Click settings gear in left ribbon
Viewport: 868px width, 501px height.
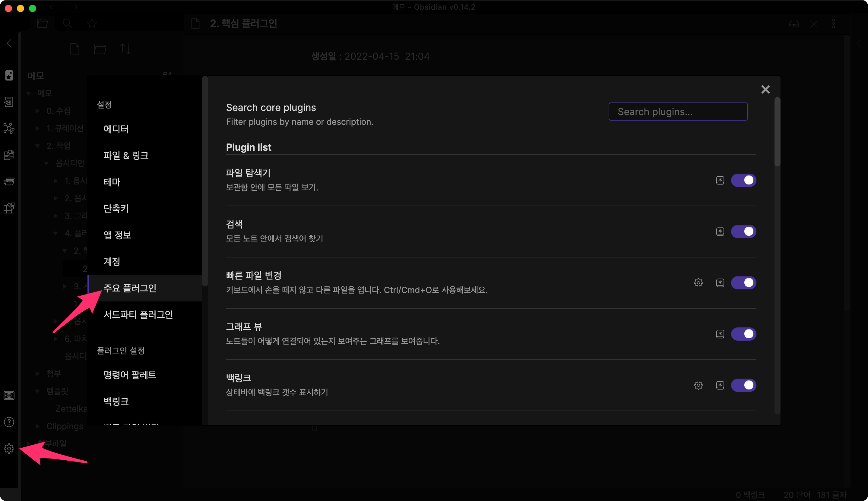(x=9, y=448)
